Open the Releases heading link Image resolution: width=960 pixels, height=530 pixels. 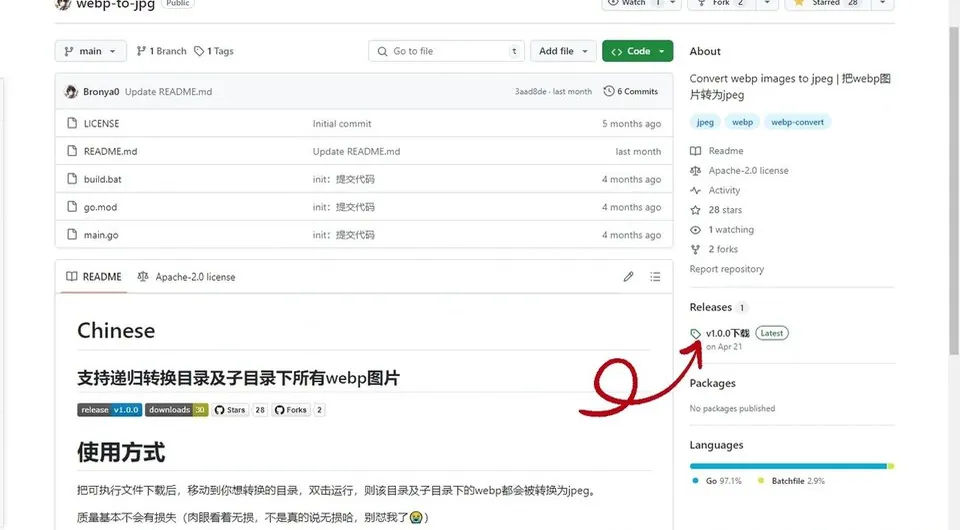(x=711, y=307)
